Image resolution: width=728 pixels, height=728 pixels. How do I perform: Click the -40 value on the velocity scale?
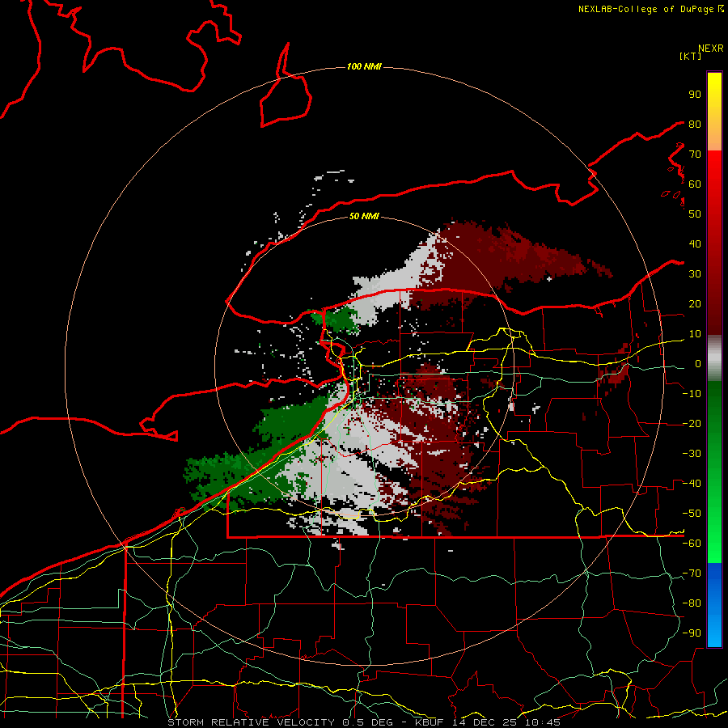point(692,484)
